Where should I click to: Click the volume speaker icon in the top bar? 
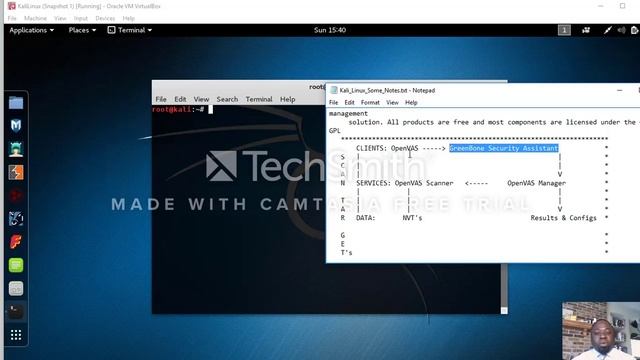pyautogui.click(x=621, y=30)
